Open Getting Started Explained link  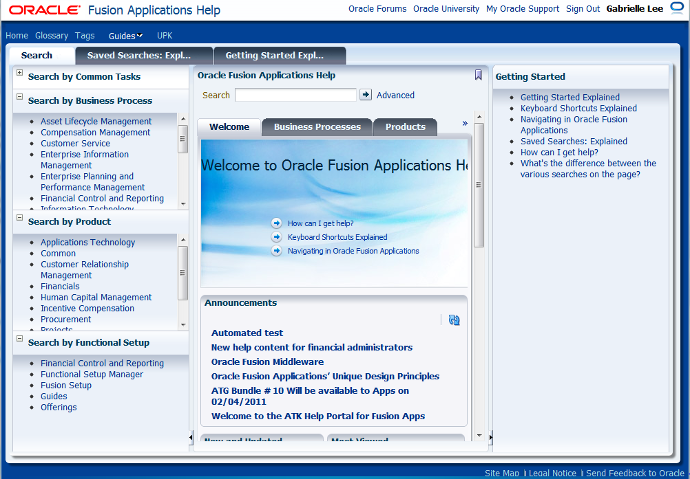tap(570, 97)
